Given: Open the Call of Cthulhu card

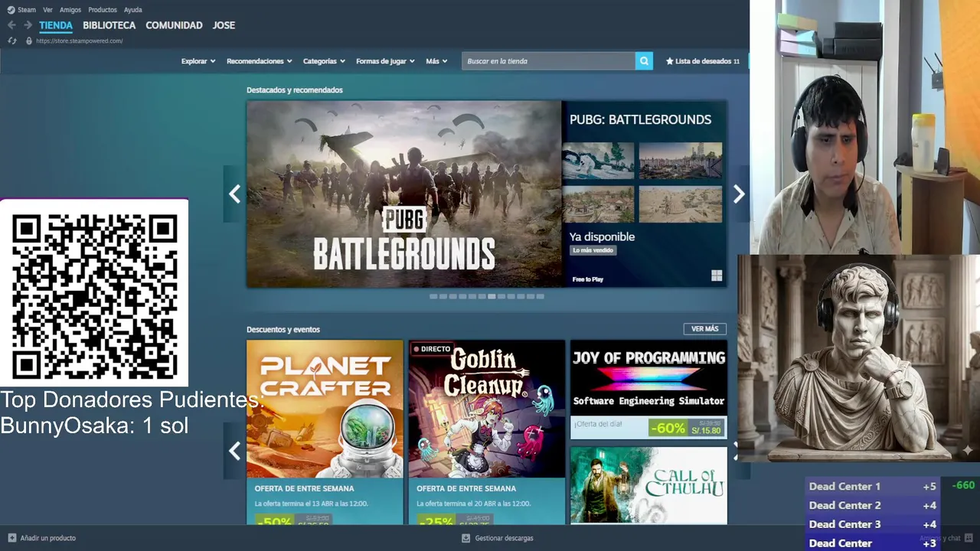Looking at the screenshot, I should click(648, 486).
